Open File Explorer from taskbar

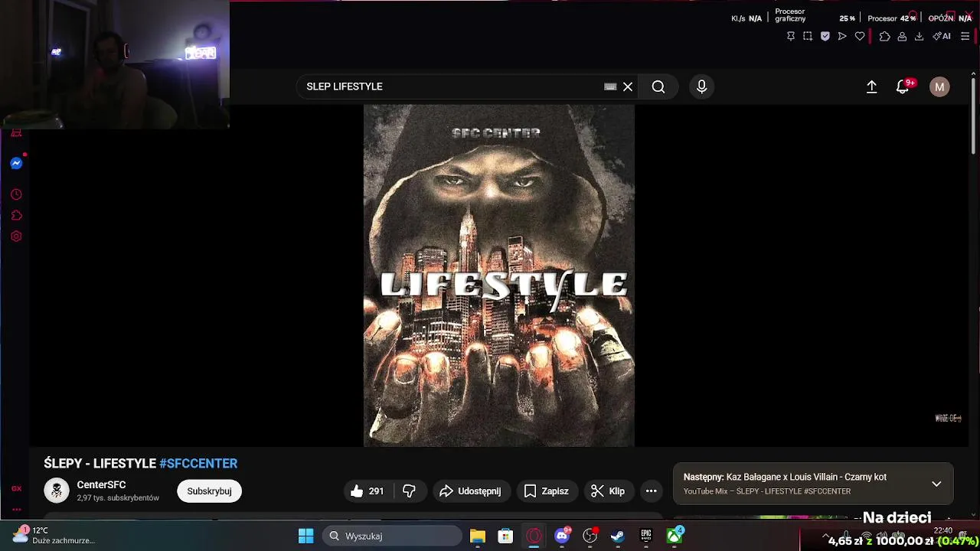coord(478,536)
